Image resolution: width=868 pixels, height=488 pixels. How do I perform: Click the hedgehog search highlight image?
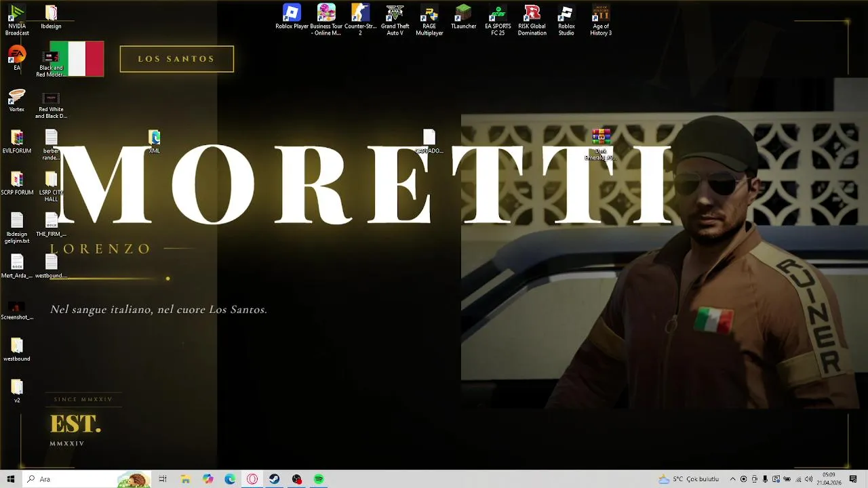pos(133,480)
